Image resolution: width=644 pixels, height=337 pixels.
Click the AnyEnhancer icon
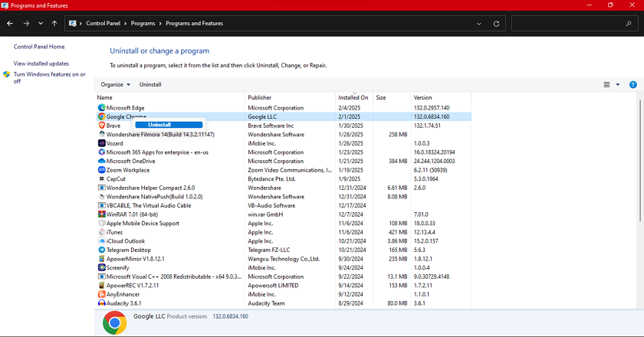(101, 294)
